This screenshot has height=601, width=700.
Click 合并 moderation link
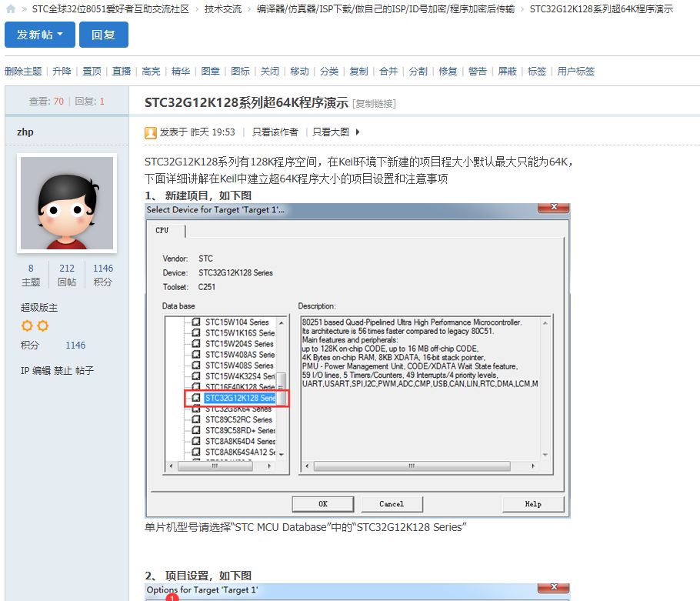pos(388,71)
